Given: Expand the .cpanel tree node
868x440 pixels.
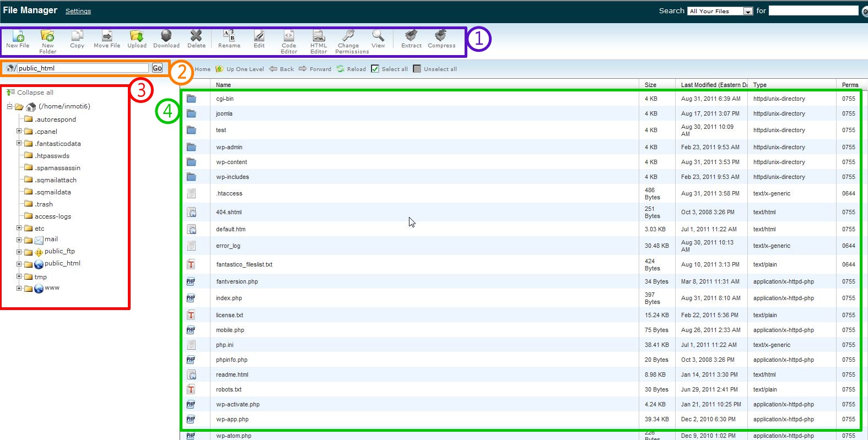Looking at the screenshot, I should [19, 131].
